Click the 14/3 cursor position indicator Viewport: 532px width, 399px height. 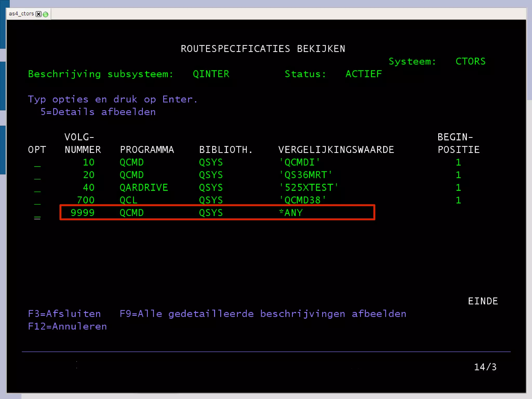tap(485, 367)
